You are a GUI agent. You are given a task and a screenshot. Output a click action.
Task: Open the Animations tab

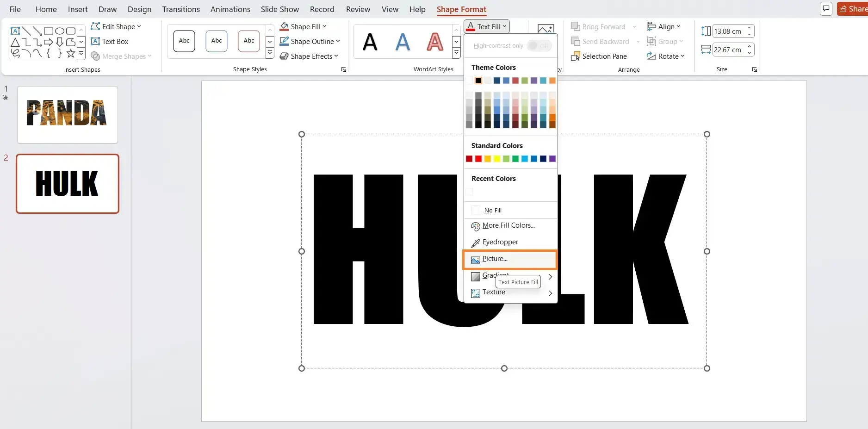(230, 9)
